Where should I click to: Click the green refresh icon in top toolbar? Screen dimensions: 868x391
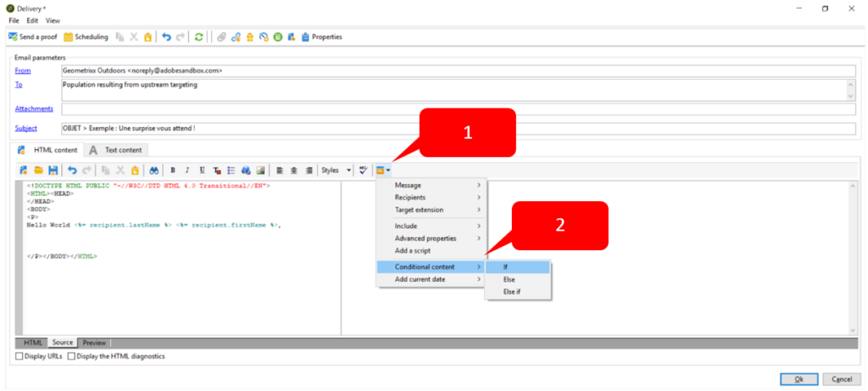(198, 36)
